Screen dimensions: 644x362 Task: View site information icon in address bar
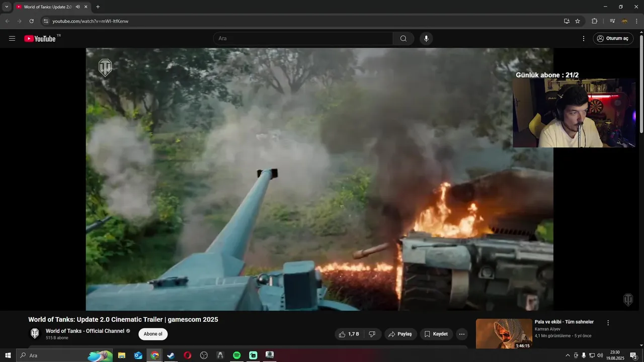pos(46,21)
